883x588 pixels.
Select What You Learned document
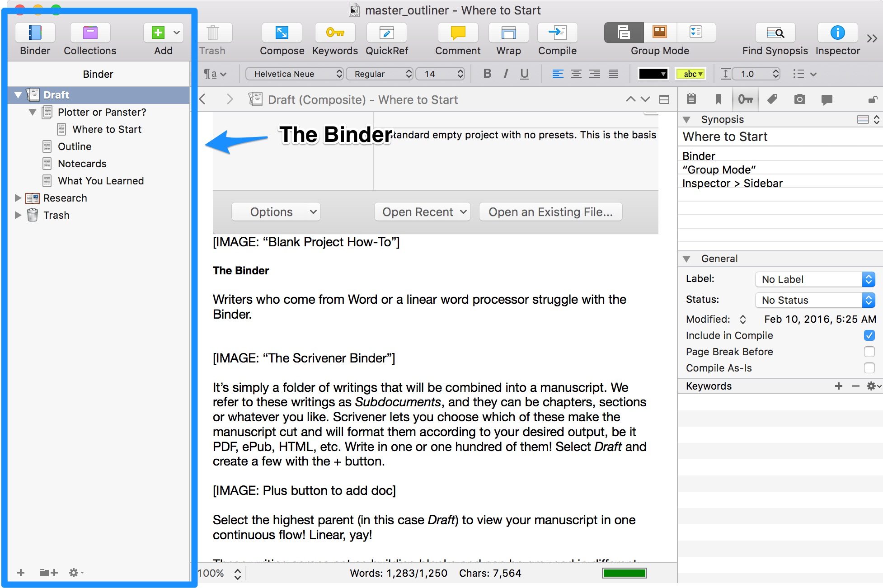coord(101,181)
